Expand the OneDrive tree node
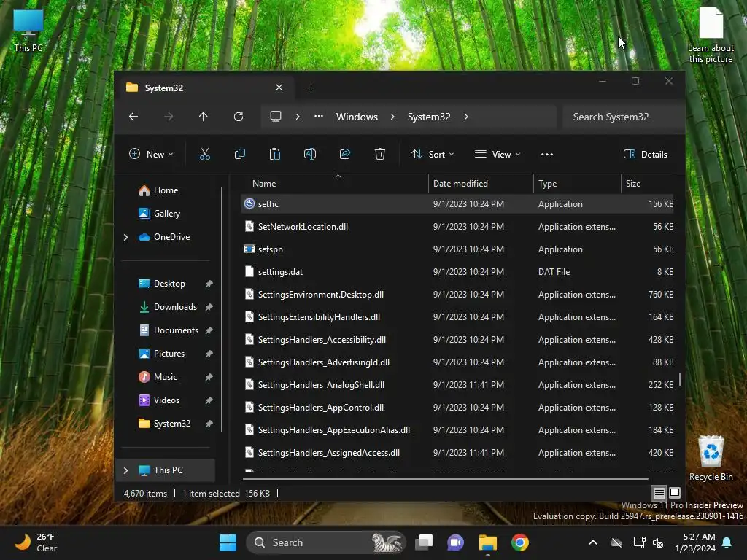747x560 pixels. click(125, 237)
